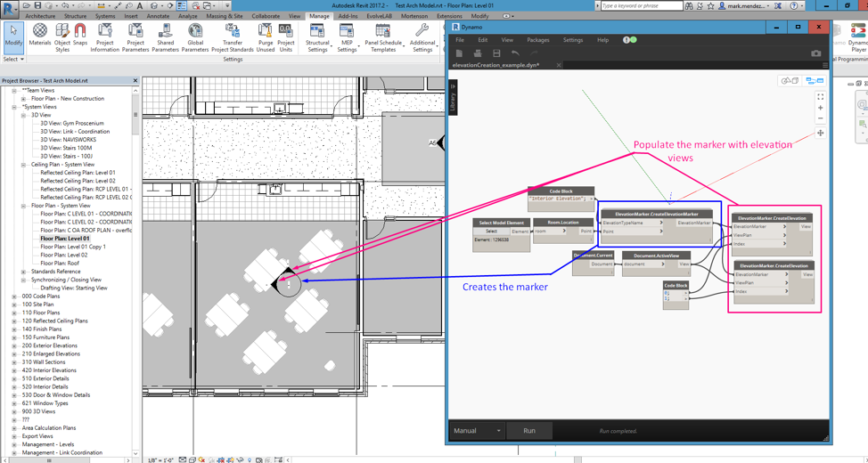The image size is (868, 463).
Task: Click New file icon in Dynamo toolbar
Action: click(x=459, y=53)
